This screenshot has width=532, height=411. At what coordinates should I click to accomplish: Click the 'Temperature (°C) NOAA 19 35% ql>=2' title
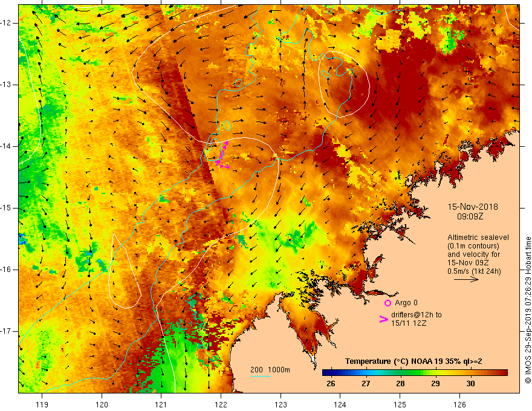tap(414, 361)
